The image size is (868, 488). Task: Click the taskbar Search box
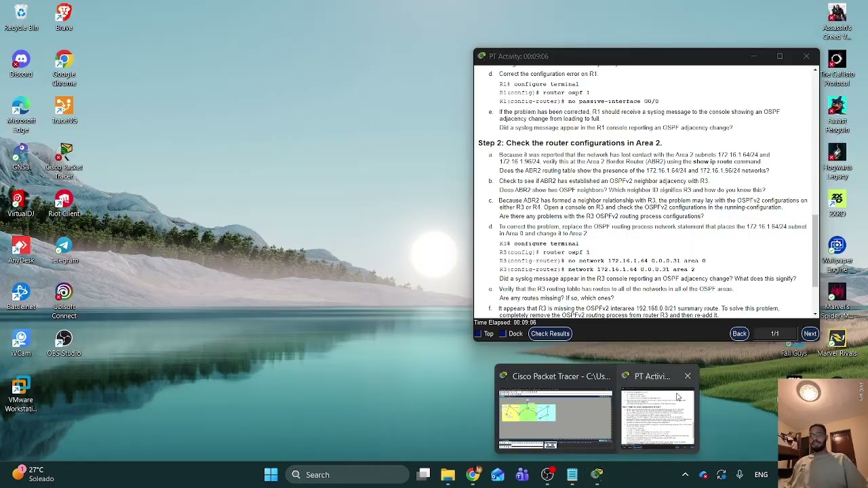point(347,474)
